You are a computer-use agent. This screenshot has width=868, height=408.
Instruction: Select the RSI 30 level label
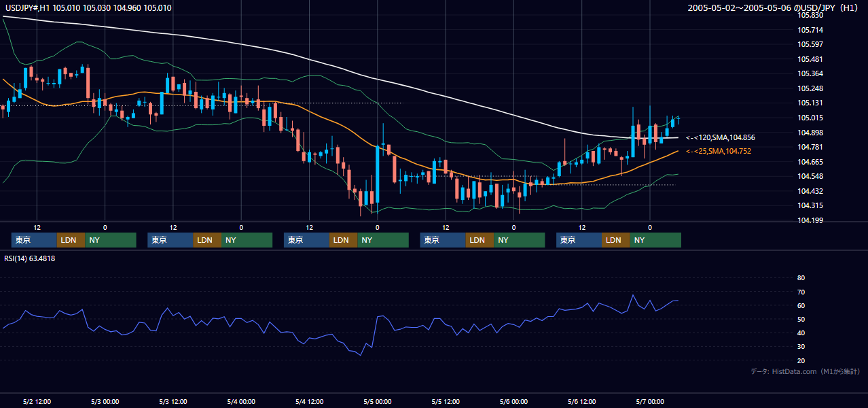[x=801, y=347]
